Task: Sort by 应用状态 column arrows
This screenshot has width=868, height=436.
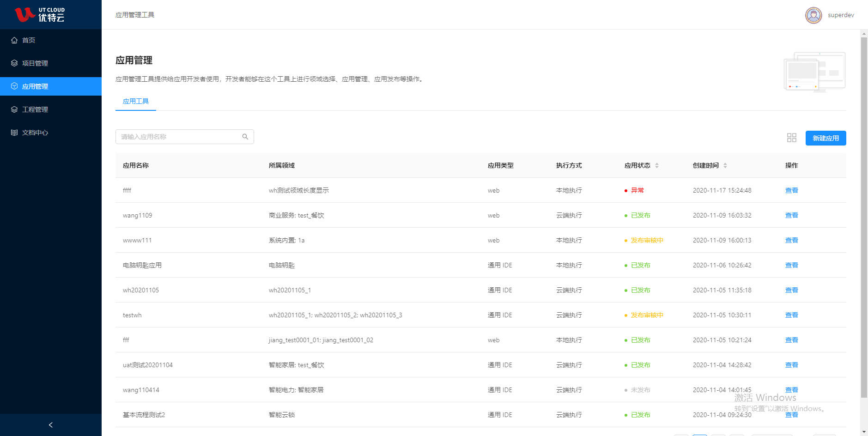Action: (657, 165)
